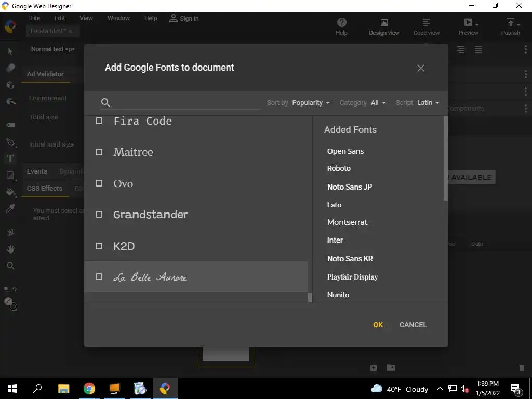Viewport: 532px width, 399px height.
Task: Select the Text tool
Action: pos(10,158)
